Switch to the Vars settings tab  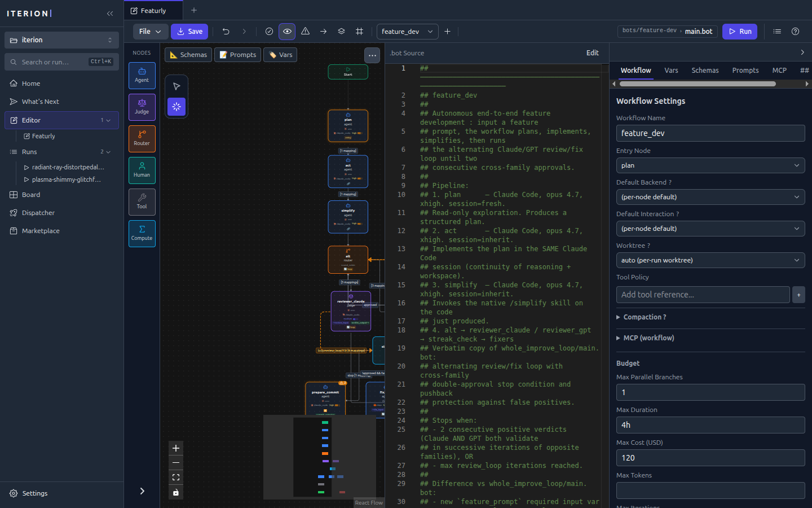671,71
